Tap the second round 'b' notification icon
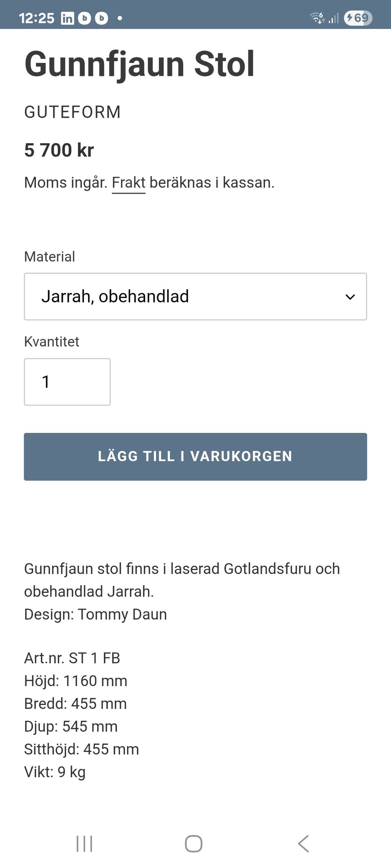Image resolution: width=391 pixels, height=868 pixels. pos(101,18)
